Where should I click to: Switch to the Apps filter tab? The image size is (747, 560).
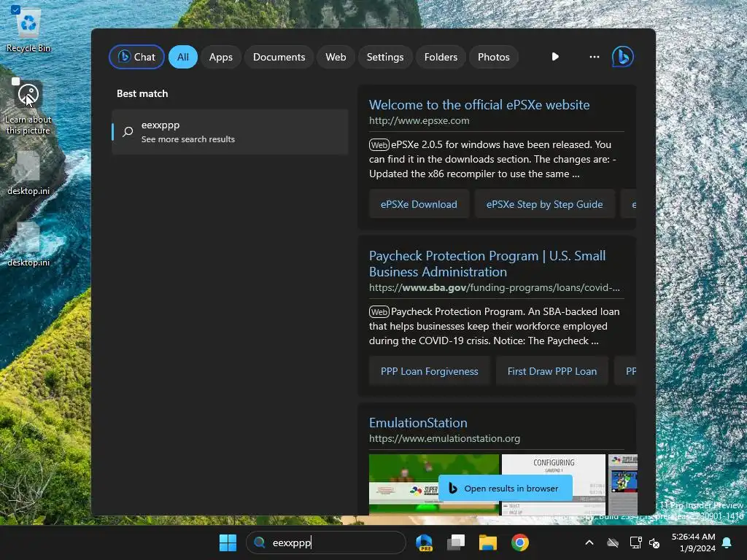coord(220,57)
